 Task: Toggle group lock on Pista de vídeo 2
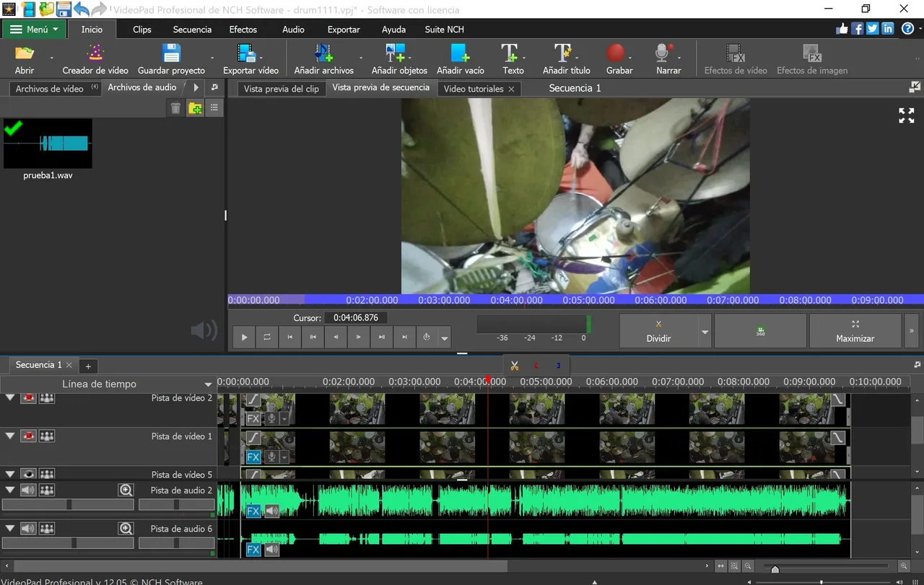click(47, 397)
